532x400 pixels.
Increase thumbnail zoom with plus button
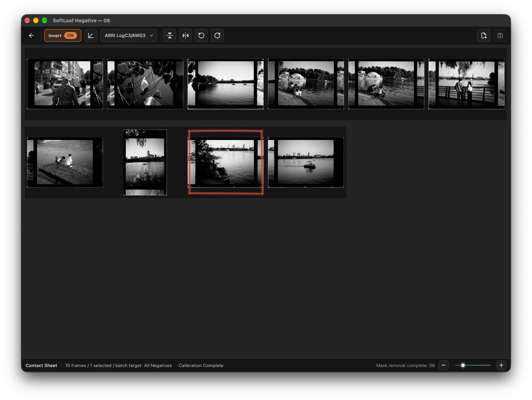tap(501, 365)
